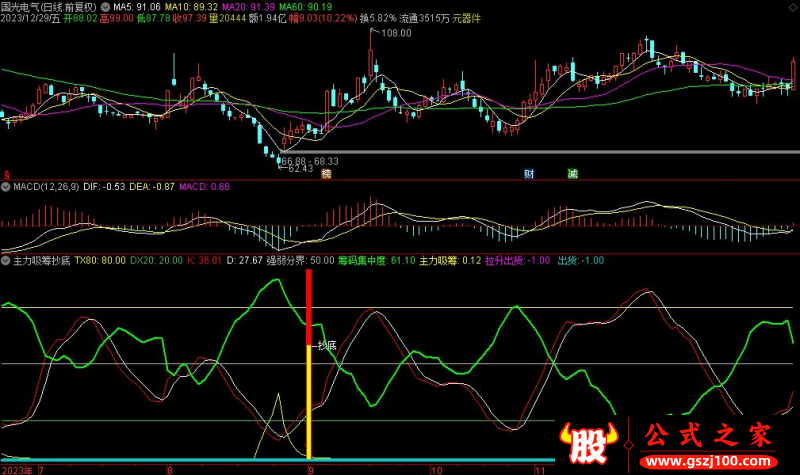Click the 主力吸筹: 0.12 value
This screenshot has height=475, width=800.
point(450,261)
